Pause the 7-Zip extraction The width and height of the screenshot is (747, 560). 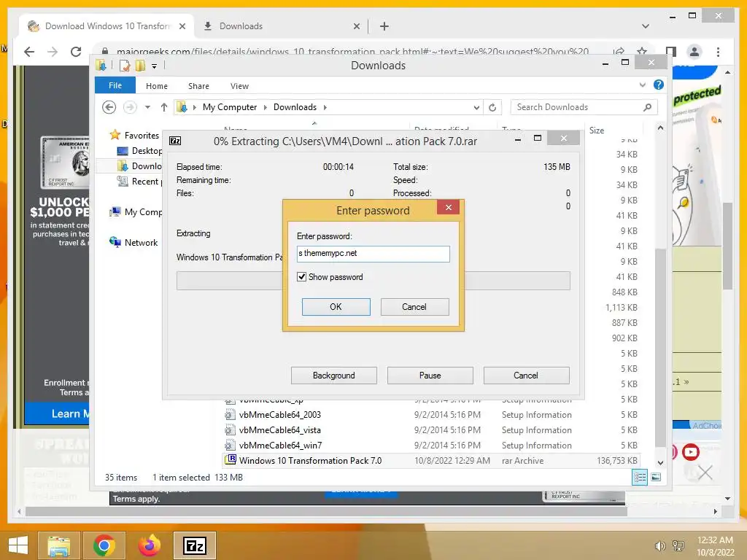(x=430, y=376)
